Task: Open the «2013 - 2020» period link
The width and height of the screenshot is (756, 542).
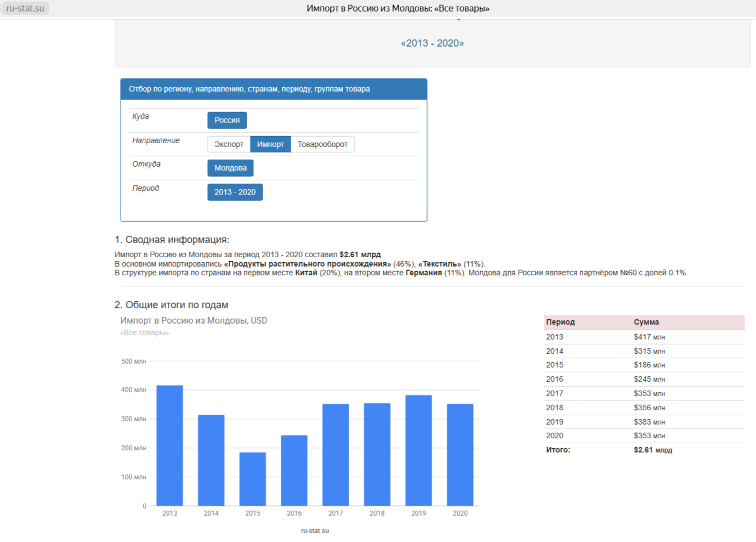Action: 432,43
